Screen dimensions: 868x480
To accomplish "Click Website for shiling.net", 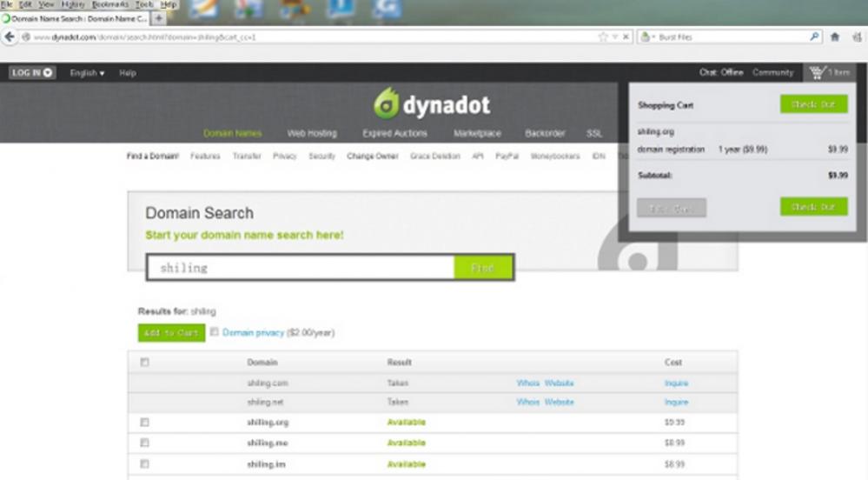I will 559,402.
